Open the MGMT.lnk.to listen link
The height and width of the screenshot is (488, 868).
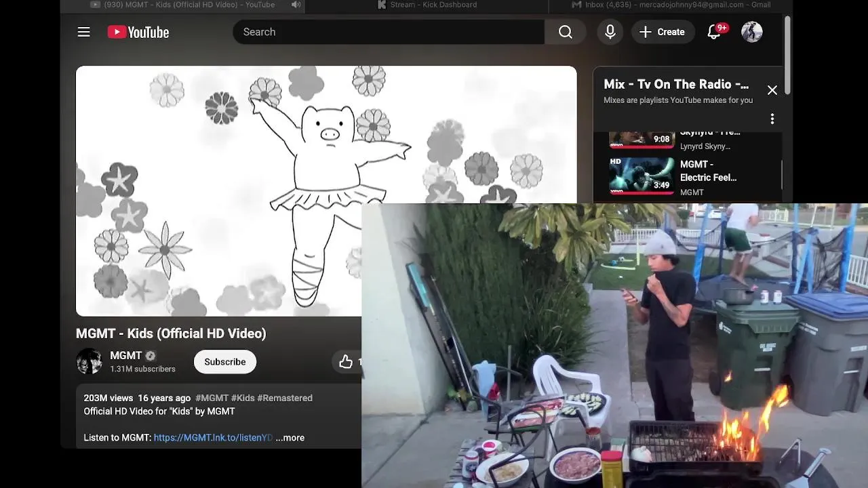click(213, 438)
